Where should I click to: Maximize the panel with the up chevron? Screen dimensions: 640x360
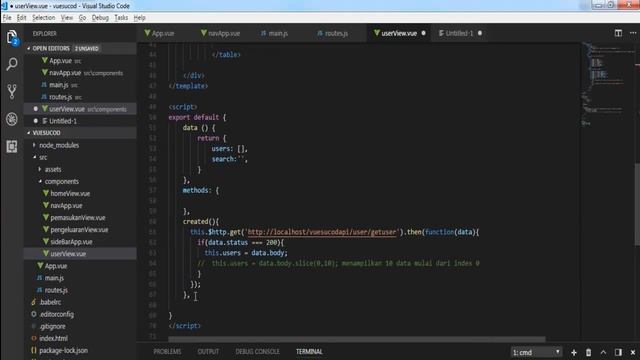coord(603,352)
